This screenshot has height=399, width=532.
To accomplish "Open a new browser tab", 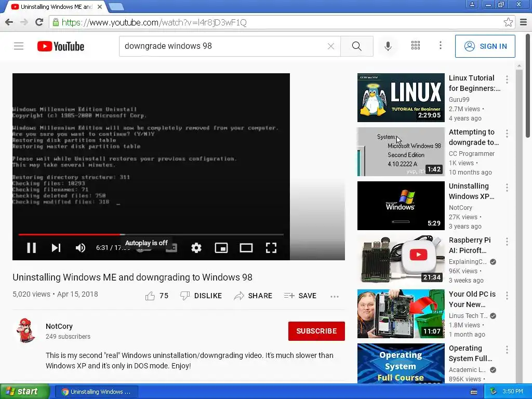I will click(x=116, y=7).
